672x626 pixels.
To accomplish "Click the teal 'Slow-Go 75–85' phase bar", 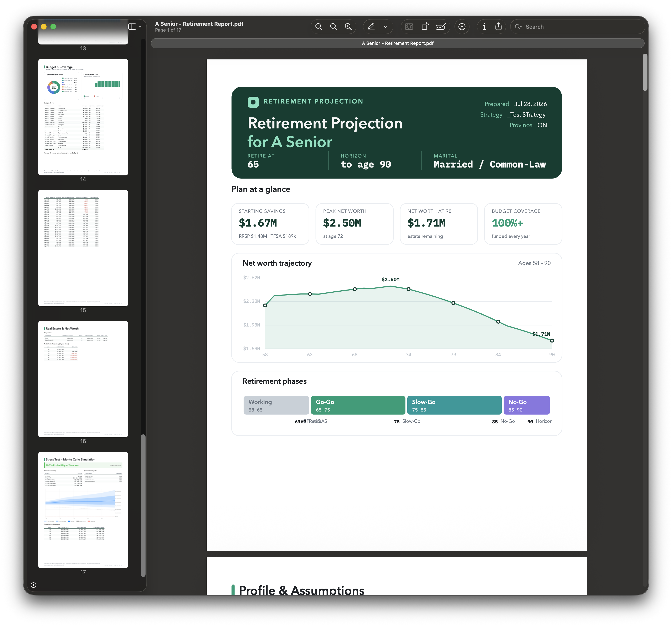I will click(x=454, y=405).
